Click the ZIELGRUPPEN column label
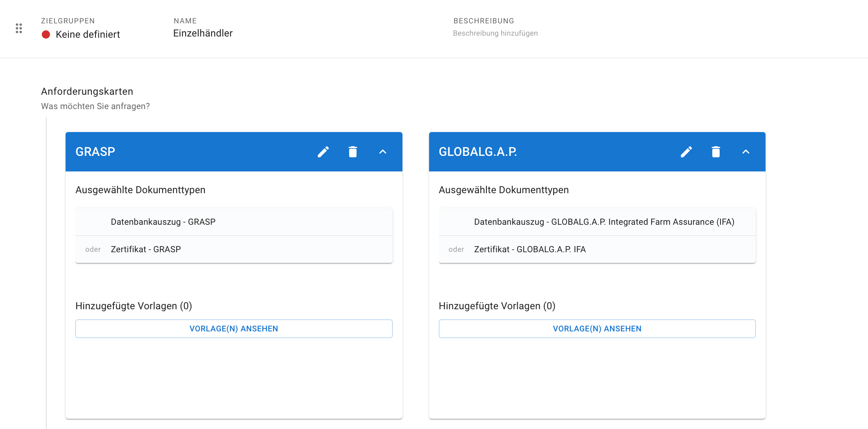 point(68,21)
